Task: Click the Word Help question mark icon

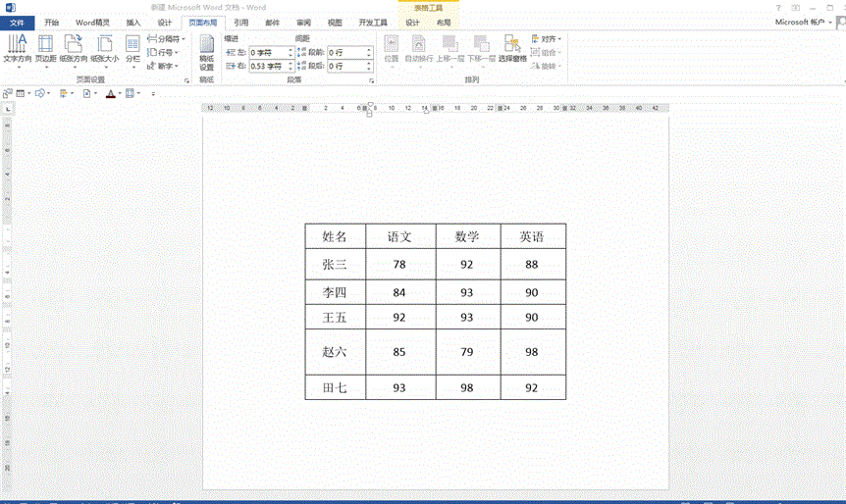Action: (778, 7)
